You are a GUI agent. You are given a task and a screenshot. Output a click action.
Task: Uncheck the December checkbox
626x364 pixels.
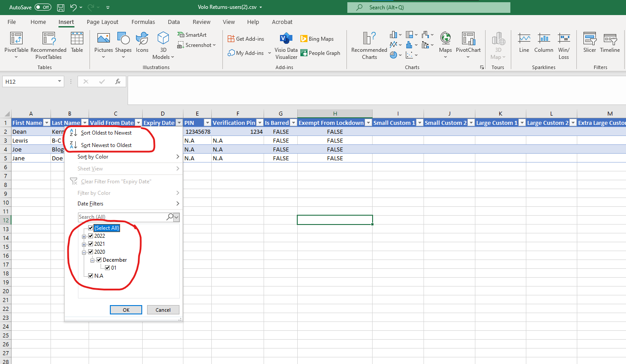coord(99,259)
